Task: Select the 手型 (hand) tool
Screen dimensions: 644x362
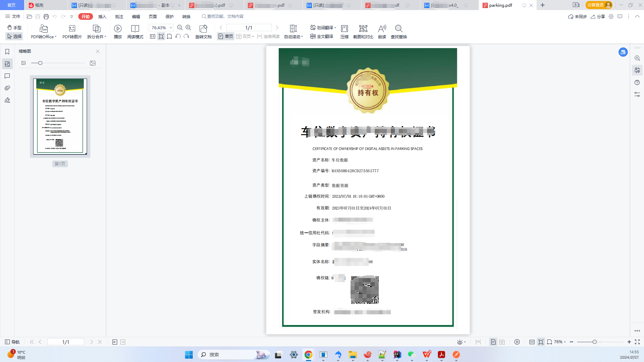Action: click(14, 28)
